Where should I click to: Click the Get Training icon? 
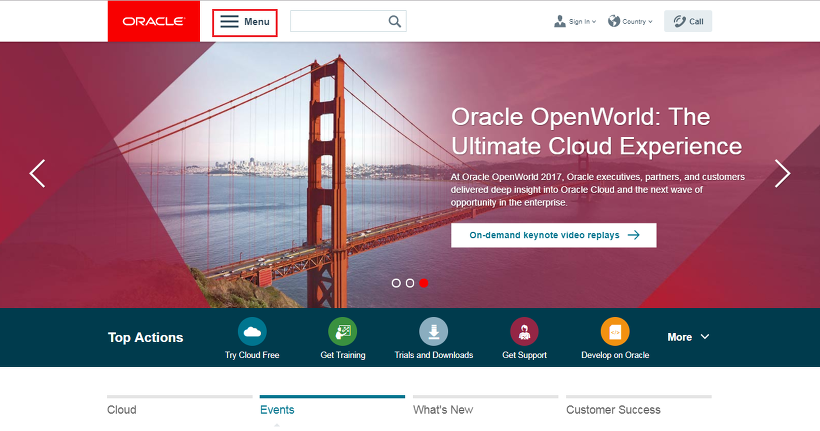(x=343, y=332)
